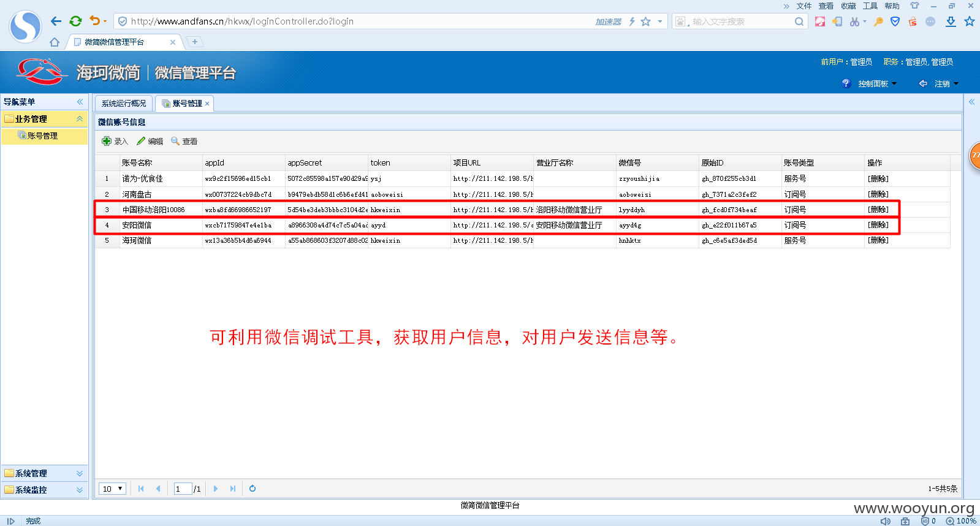
Task: Reload the page with green refresh icon
Action: tap(75, 21)
